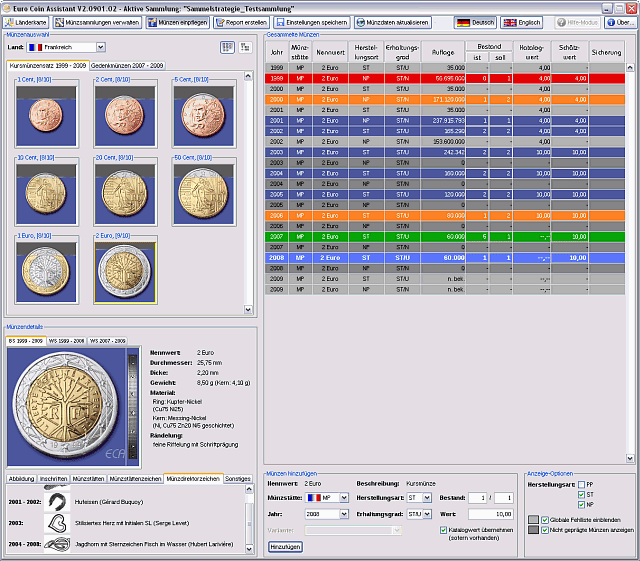
Task: Click the Stilisiertes Herz mark icon
Action: point(57,523)
